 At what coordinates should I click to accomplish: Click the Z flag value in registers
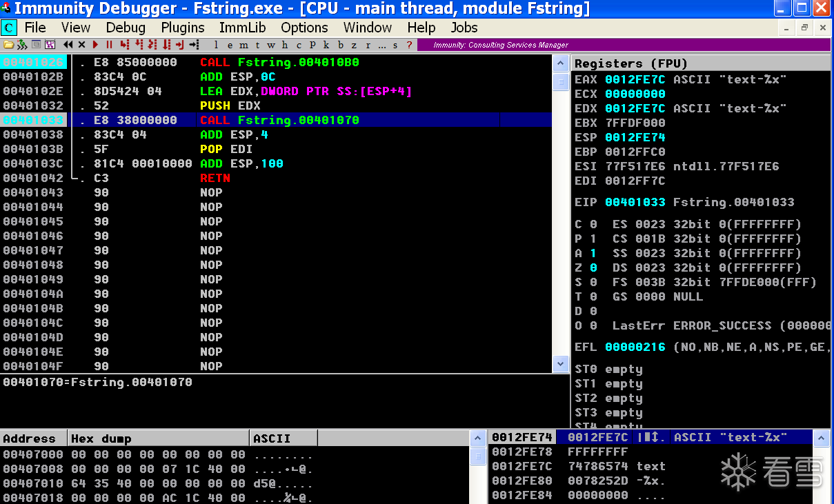(593, 268)
